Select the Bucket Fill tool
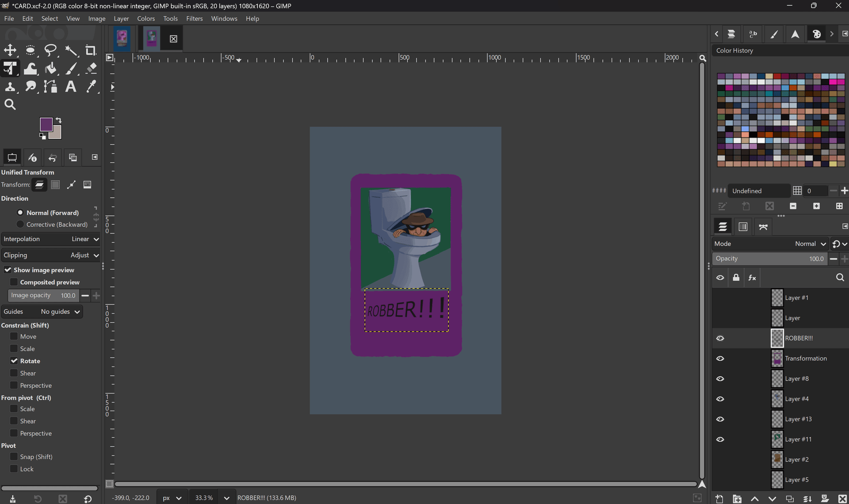The image size is (849, 504). (51, 69)
